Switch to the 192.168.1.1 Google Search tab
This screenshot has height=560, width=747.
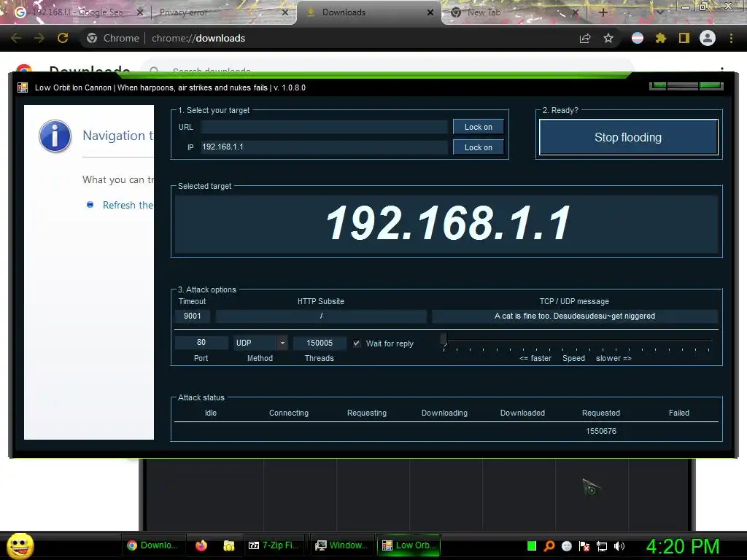(x=76, y=12)
